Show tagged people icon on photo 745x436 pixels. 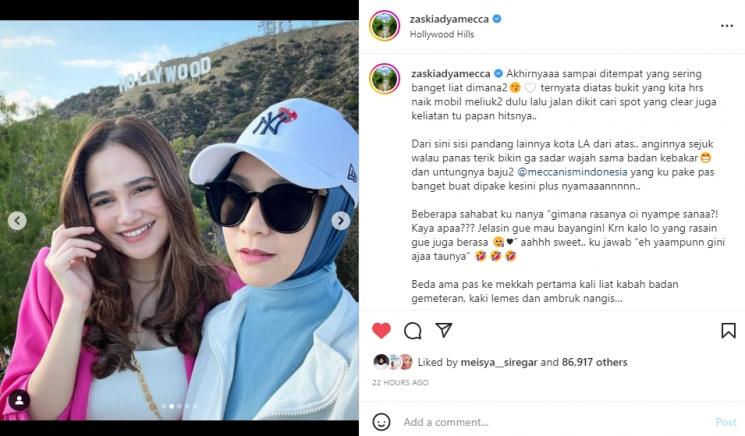(19, 400)
